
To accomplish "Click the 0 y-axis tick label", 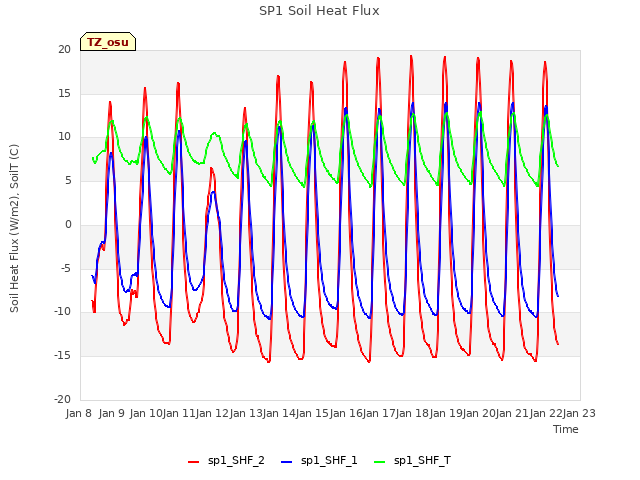I will pos(68,224).
